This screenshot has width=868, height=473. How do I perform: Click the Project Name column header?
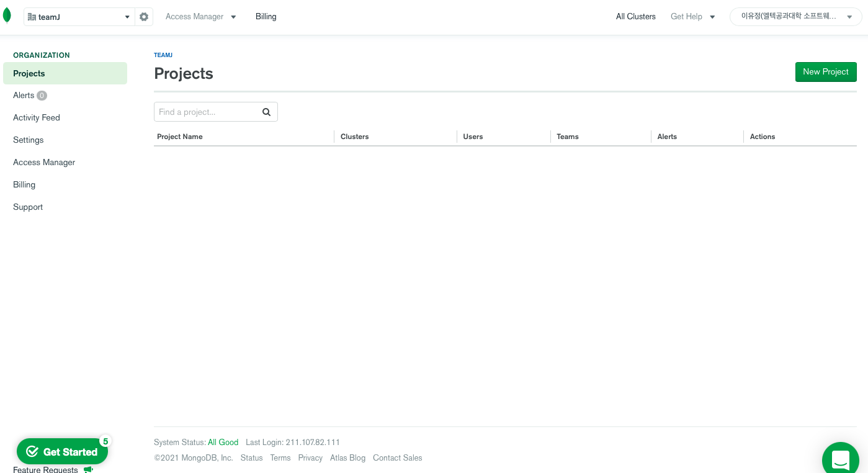180,137
